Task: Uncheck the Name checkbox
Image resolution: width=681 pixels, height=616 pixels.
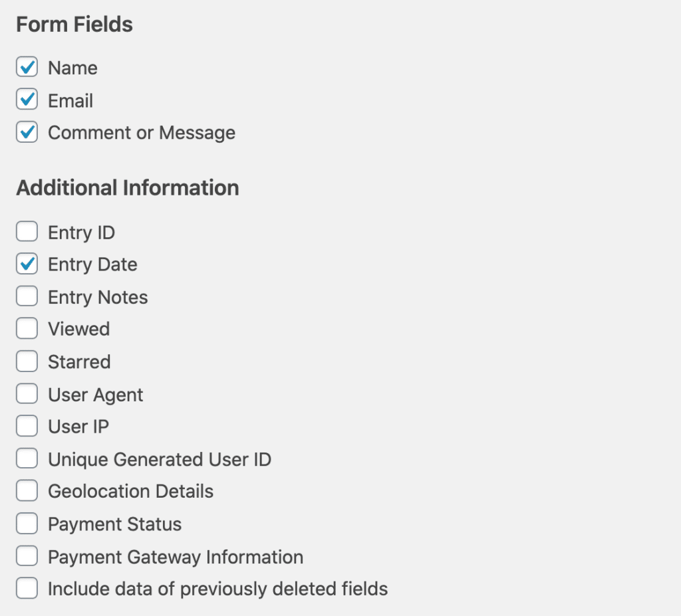Action: tap(27, 67)
